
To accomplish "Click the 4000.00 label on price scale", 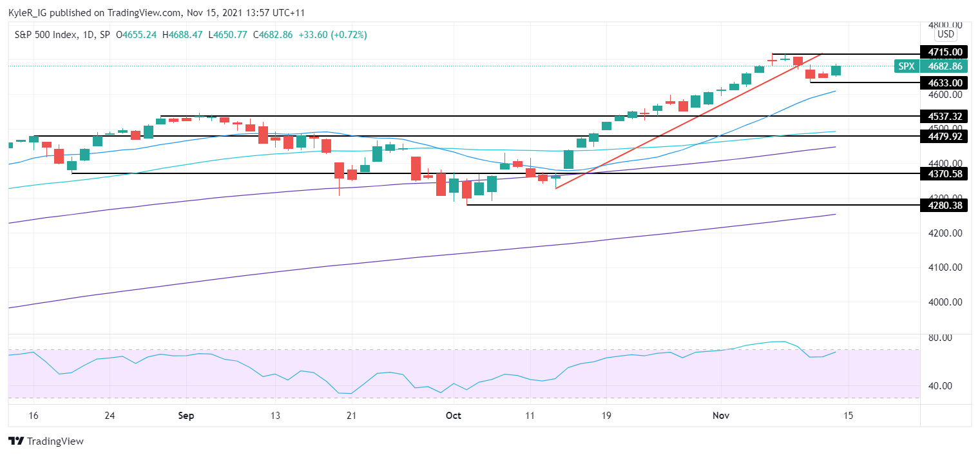I will [x=945, y=302].
